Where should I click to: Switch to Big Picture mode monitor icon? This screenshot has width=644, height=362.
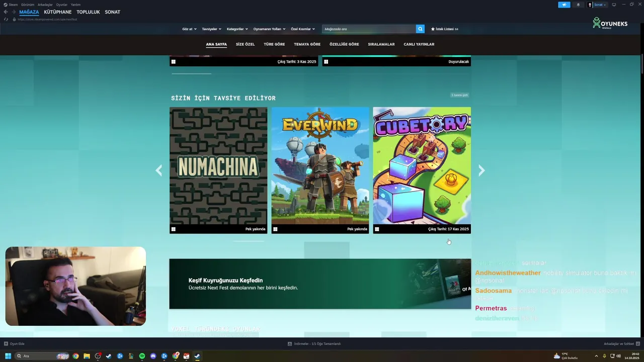coord(614,5)
